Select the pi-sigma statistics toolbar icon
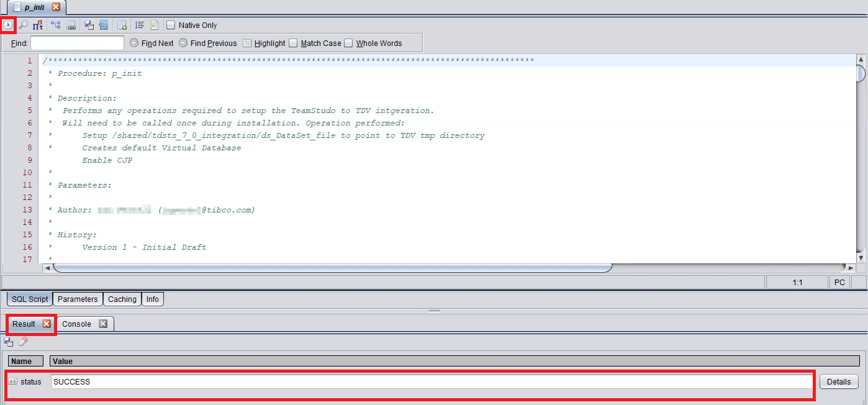 (x=37, y=25)
